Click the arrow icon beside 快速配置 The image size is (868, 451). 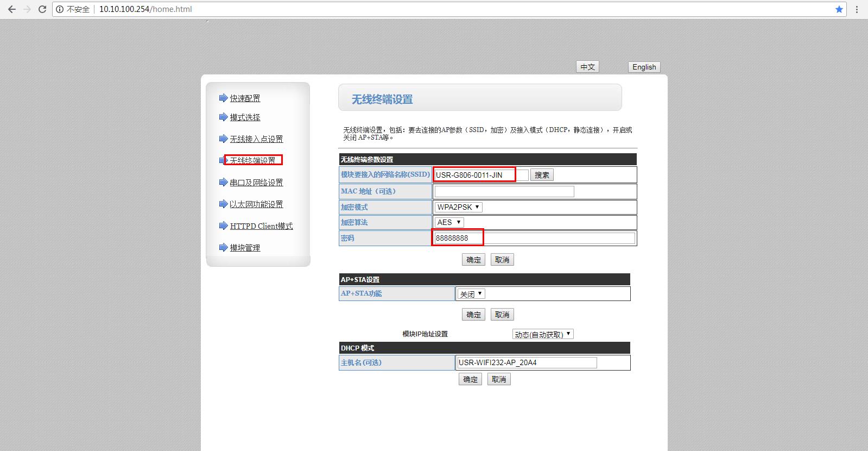(x=223, y=98)
